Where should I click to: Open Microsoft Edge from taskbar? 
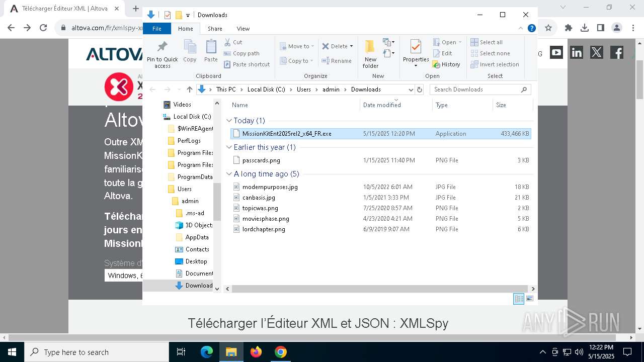(x=207, y=352)
